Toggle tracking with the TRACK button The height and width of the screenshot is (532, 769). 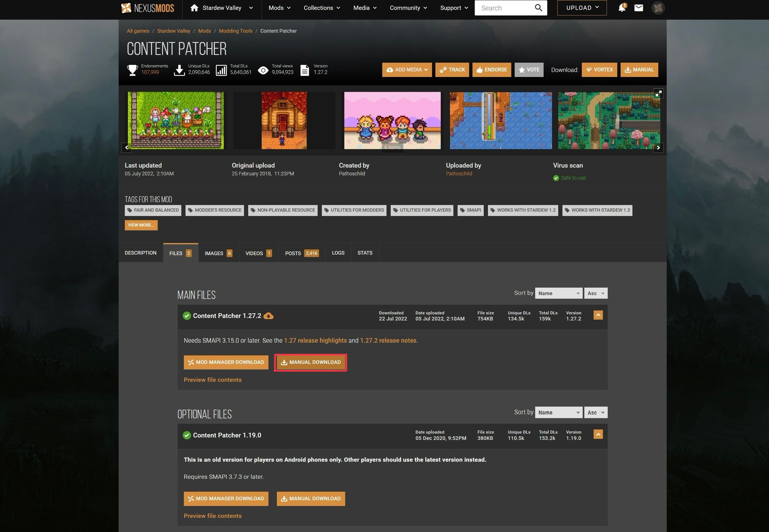452,70
